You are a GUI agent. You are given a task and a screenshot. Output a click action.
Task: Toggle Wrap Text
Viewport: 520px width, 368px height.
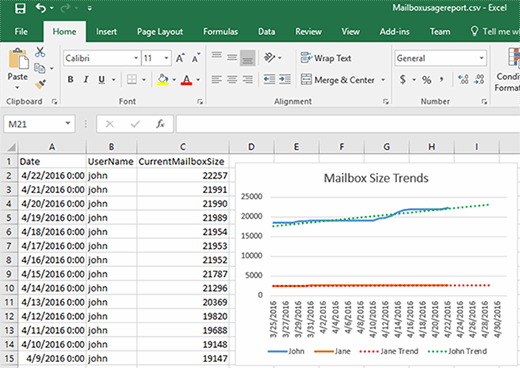coord(326,58)
